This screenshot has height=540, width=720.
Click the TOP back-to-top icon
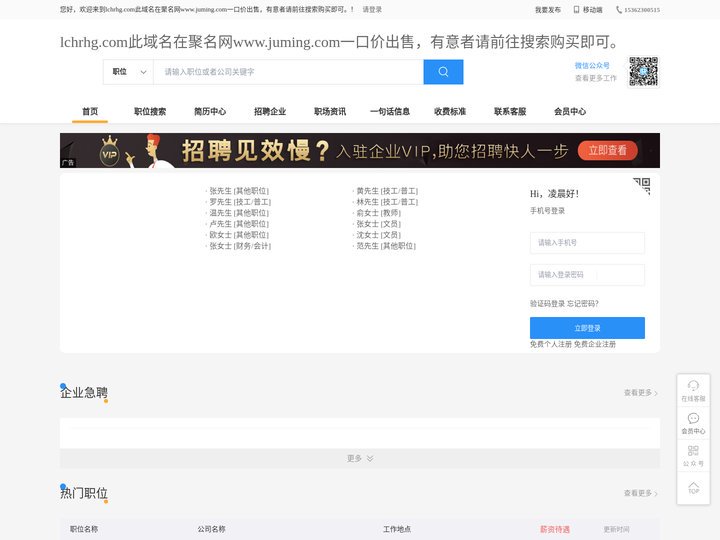[693, 488]
